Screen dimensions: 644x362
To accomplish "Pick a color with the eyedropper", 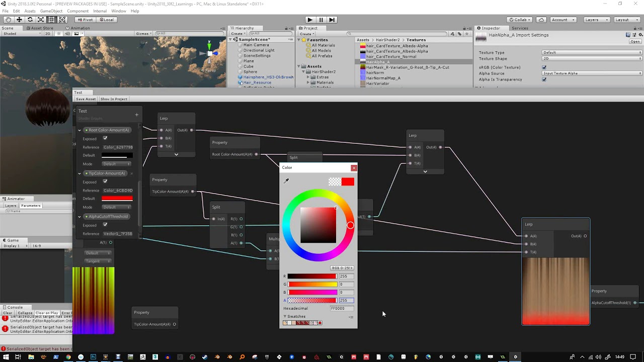I will coord(286,181).
